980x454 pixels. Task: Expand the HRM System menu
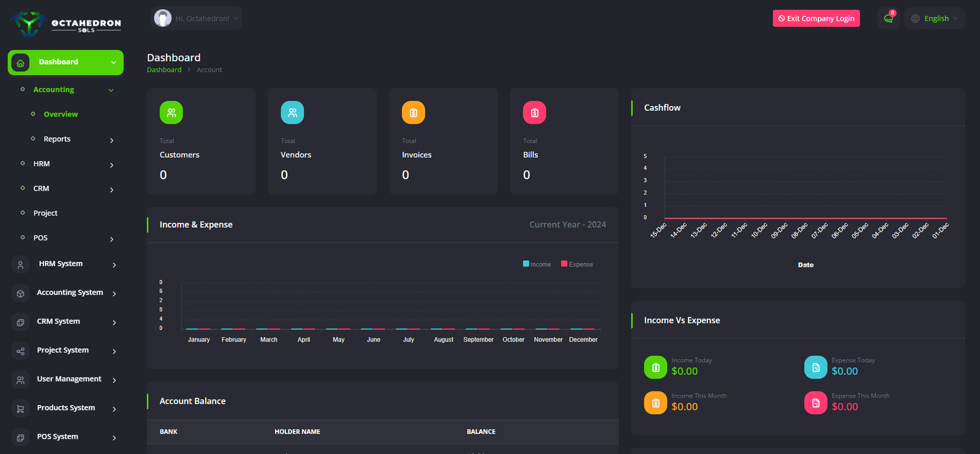click(x=61, y=264)
